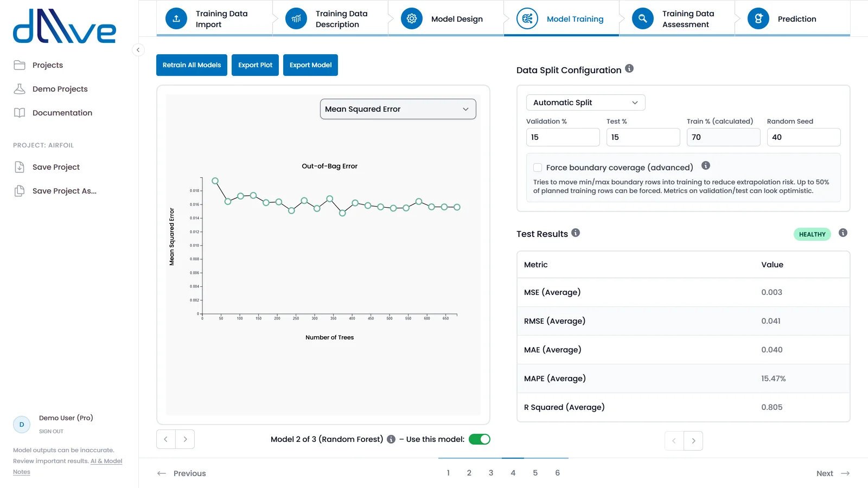Switch to Training Data Import step

tap(214, 18)
